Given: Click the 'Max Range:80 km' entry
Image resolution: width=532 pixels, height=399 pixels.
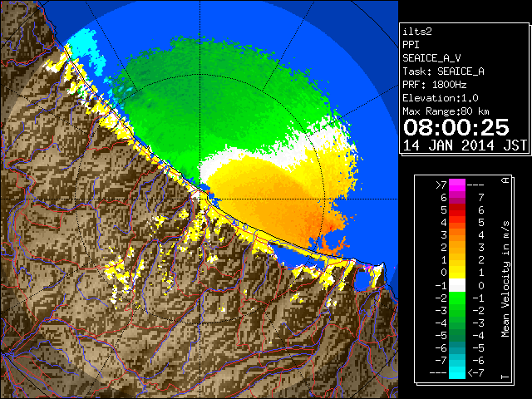Looking at the screenshot, I should click(446, 111).
